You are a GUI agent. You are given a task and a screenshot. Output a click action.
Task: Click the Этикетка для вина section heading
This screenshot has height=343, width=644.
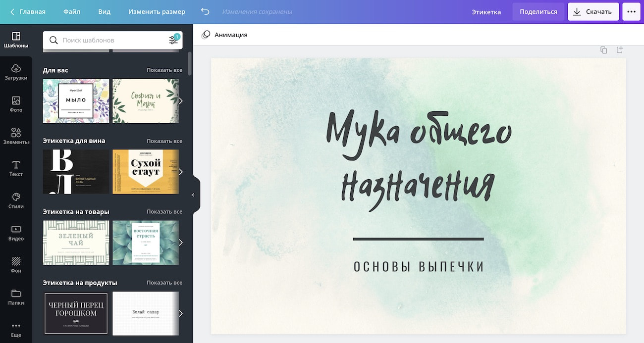tap(74, 141)
